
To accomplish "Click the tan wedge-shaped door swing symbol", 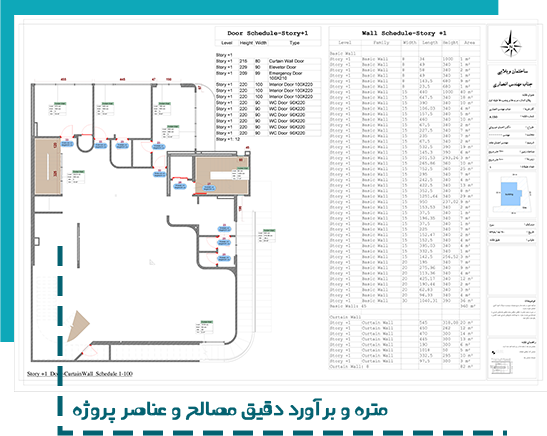I will [x=77, y=326].
